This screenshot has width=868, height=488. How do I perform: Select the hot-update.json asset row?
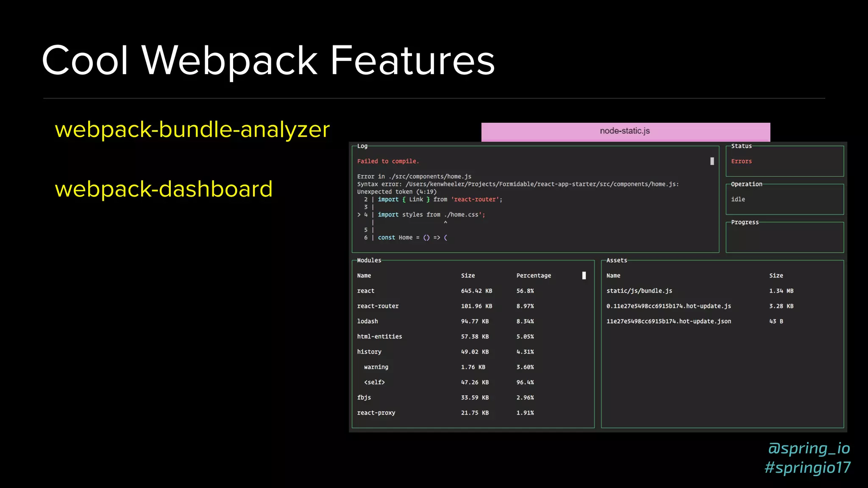click(668, 322)
